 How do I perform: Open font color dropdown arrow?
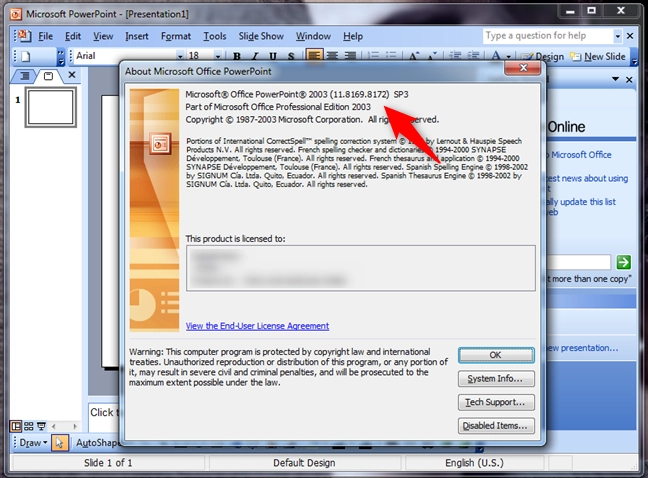point(509,57)
